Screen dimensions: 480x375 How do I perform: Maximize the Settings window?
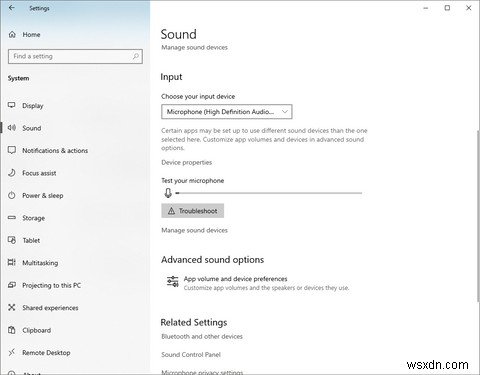tap(447, 8)
